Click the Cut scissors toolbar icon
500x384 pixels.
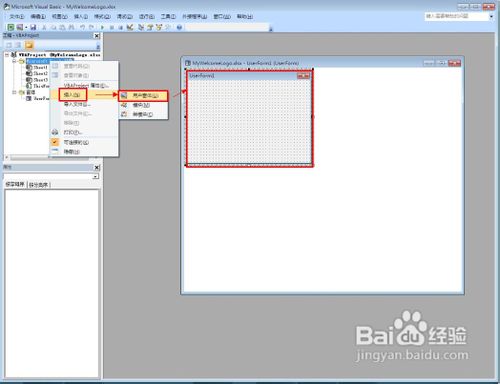point(44,27)
